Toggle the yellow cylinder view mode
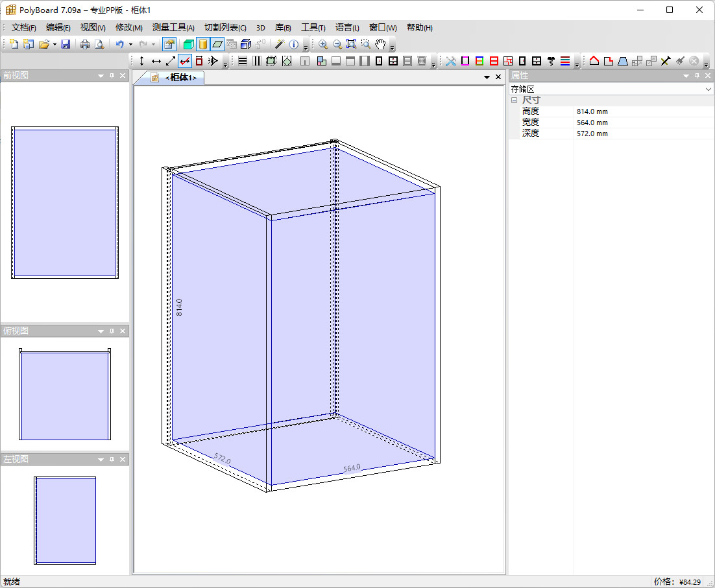Image resolution: width=715 pixels, height=588 pixels. click(203, 44)
